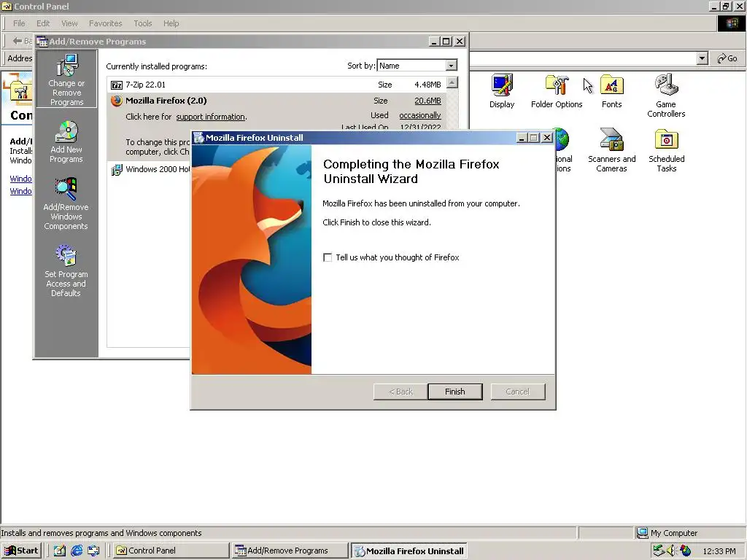Click Finish in the Firefox Uninstall wizard
This screenshot has width=747, height=560.
tap(455, 392)
